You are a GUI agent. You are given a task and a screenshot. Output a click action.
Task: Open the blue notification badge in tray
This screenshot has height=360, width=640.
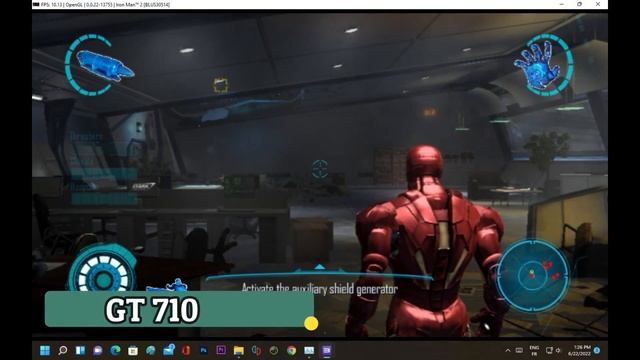tap(597, 350)
